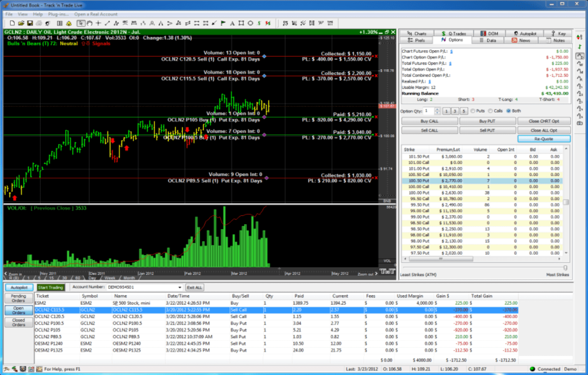Click the red-green dollar sell tool
Screen dimensions: 588x375
coord(268,23)
